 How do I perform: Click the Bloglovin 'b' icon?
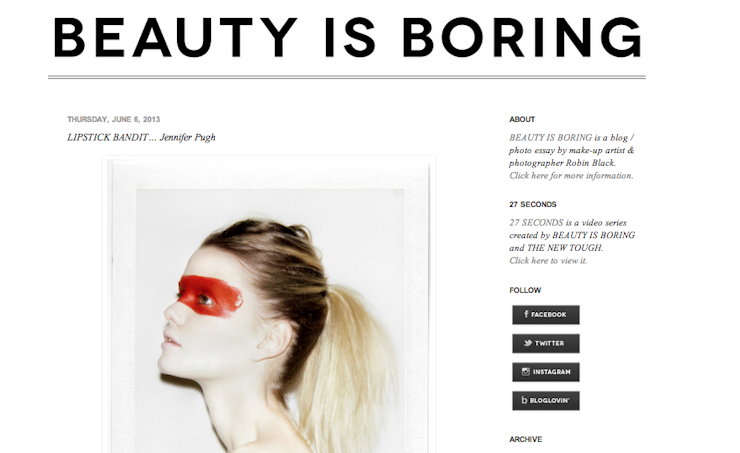coord(524,400)
